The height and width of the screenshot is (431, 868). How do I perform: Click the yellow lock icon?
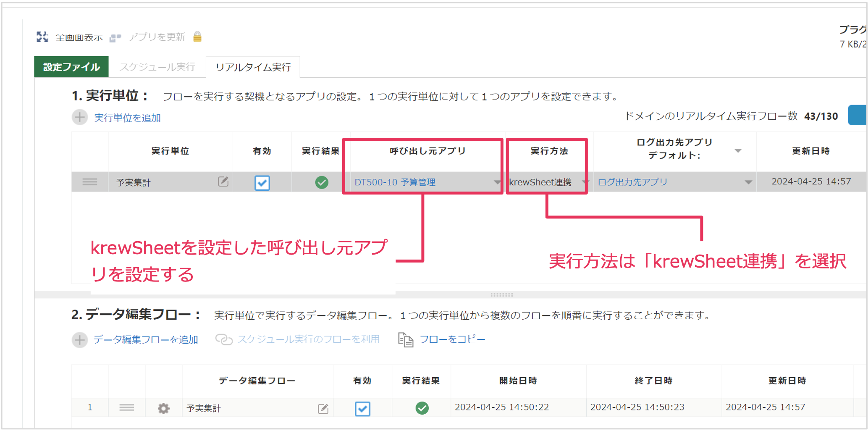pyautogui.click(x=197, y=37)
